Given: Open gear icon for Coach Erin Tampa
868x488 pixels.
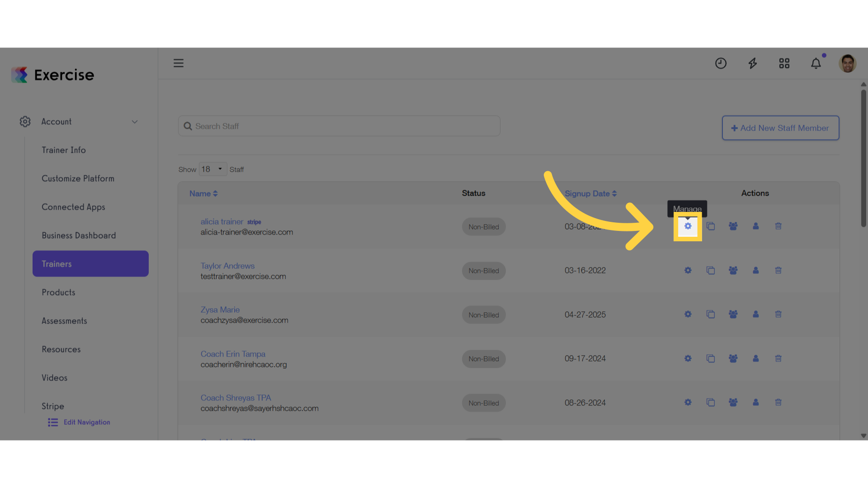Looking at the screenshot, I should coord(688,358).
